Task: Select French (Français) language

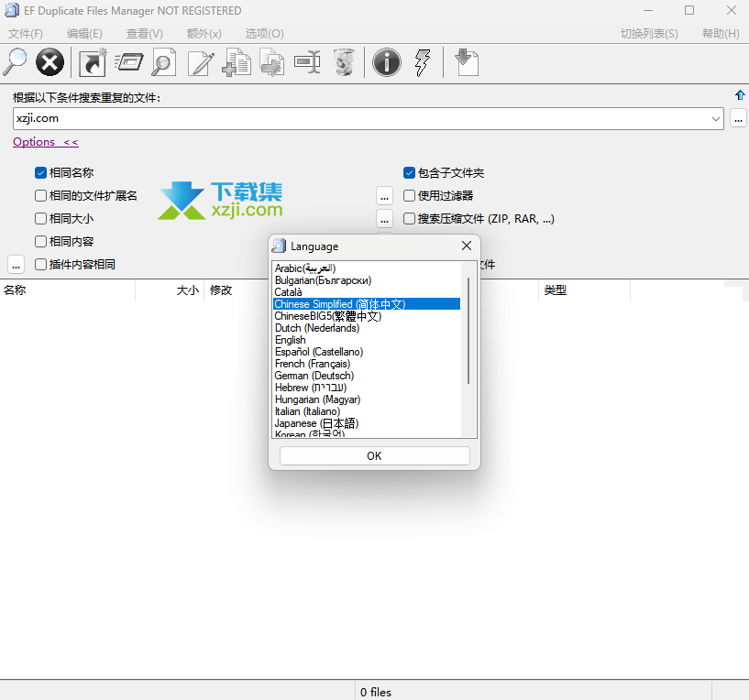Action: tap(367, 364)
